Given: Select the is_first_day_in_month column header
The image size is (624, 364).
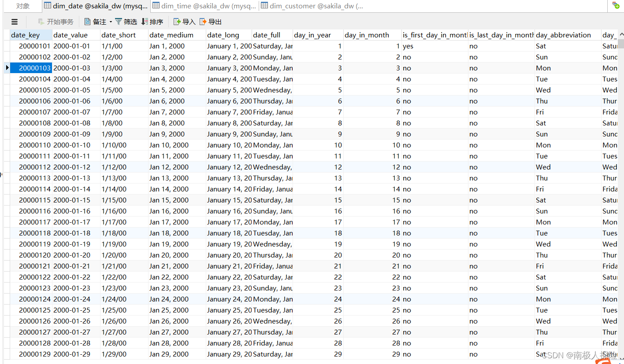Looking at the screenshot, I should click(x=435, y=35).
